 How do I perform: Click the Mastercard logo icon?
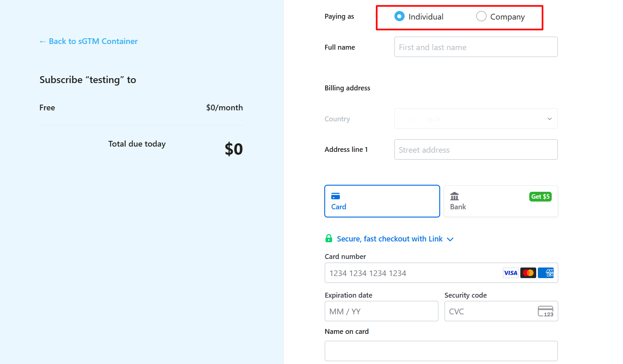(528, 273)
